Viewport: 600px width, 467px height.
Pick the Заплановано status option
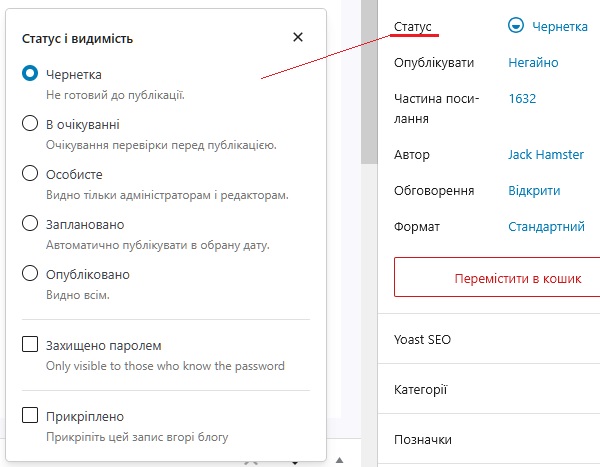click(x=30, y=224)
